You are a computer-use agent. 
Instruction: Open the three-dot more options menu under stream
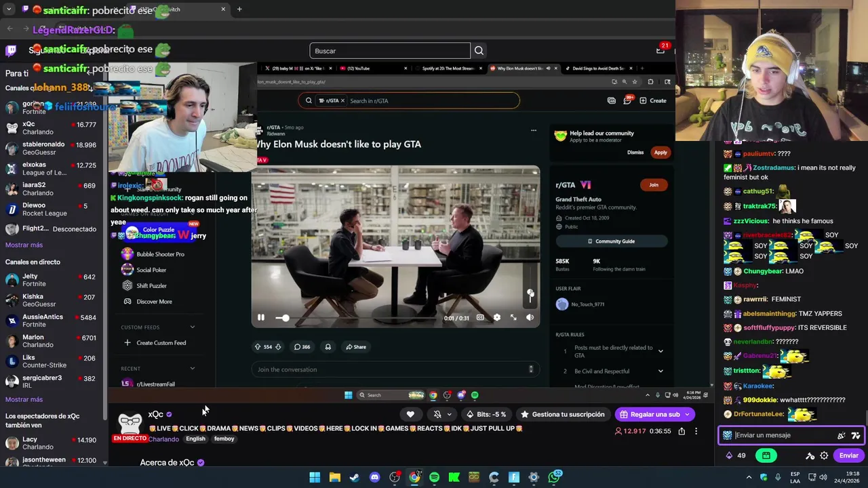pyautogui.click(x=696, y=431)
